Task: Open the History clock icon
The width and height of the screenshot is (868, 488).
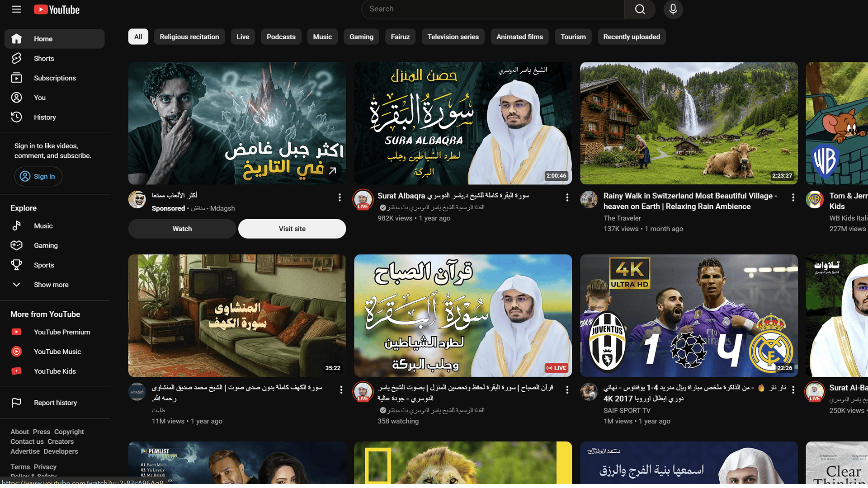Action: coord(16,117)
